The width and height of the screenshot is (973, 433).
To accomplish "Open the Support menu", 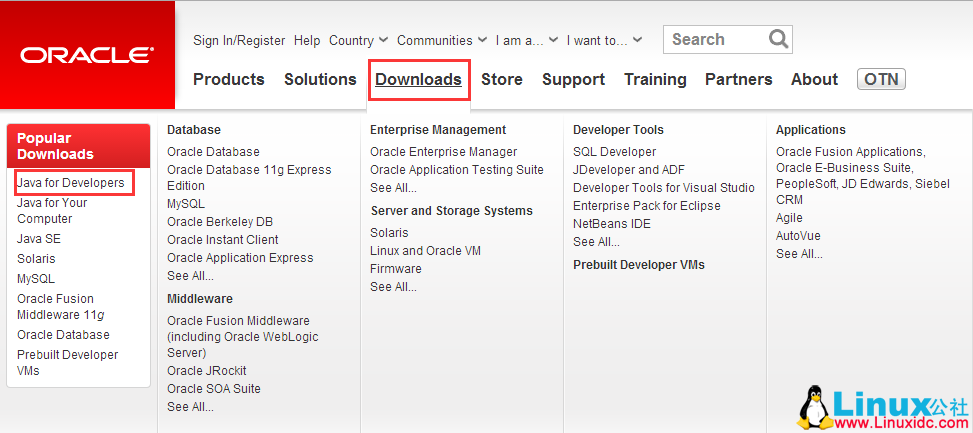I will click(x=573, y=79).
